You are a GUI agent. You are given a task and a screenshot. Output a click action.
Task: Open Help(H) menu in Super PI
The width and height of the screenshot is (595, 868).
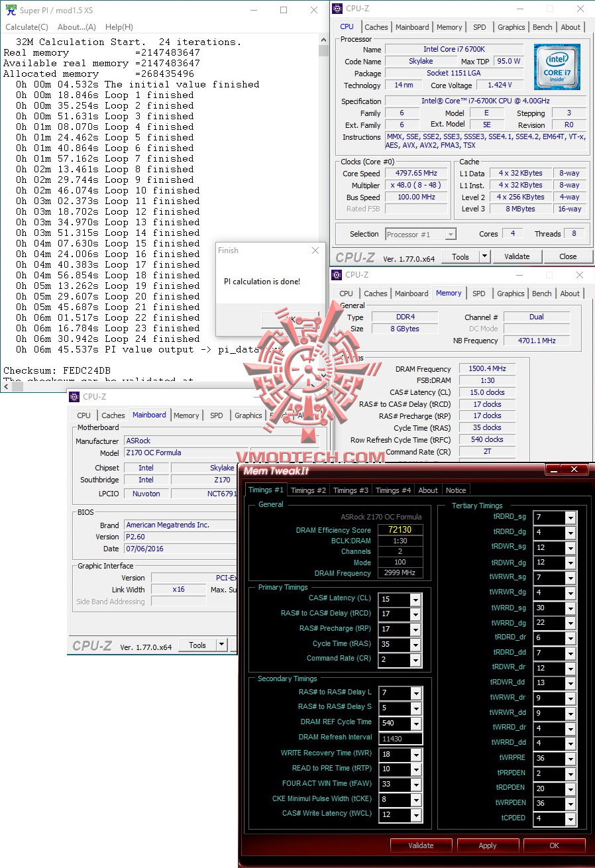(119, 27)
